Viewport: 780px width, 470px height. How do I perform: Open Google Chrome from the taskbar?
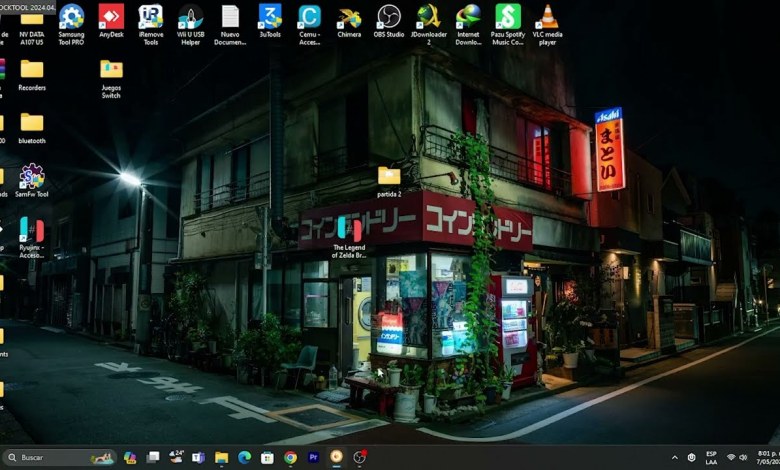tap(290, 457)
